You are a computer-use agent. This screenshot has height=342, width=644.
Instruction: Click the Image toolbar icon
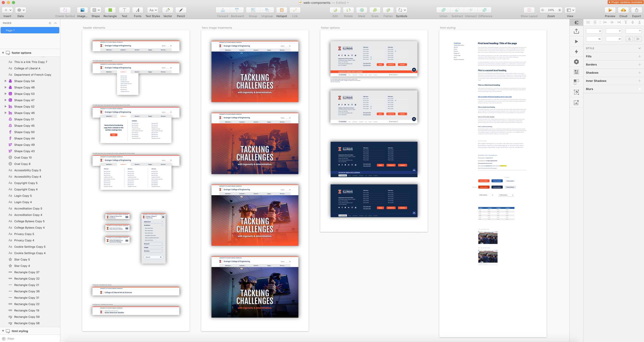(x=82, y=10)
